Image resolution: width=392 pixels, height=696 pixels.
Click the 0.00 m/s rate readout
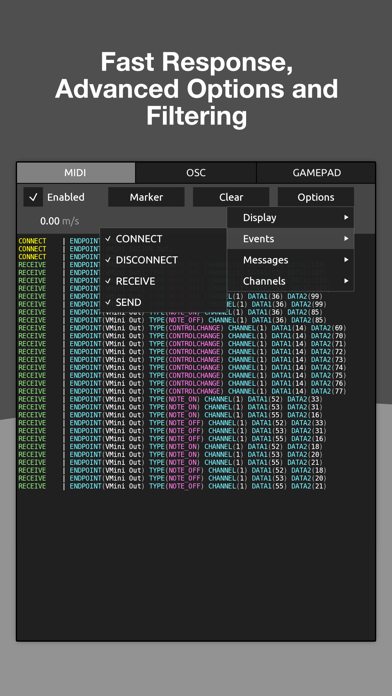(x=59, y=221)
